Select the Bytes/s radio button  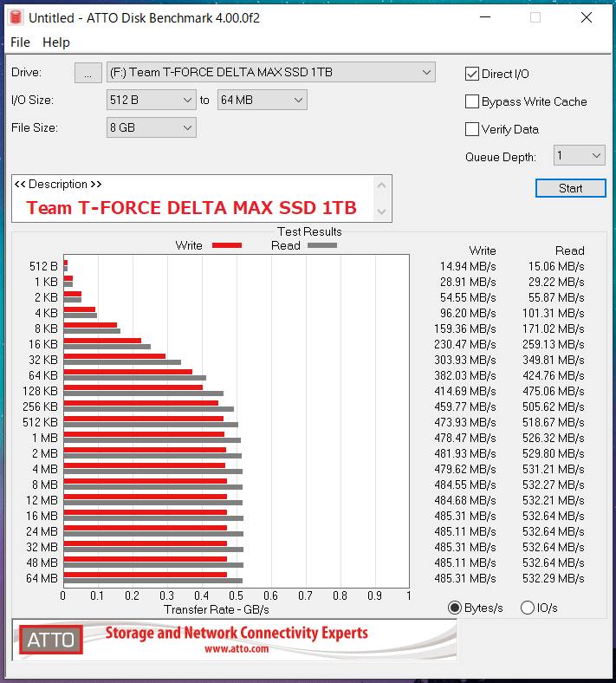click(x=455, y=608)
